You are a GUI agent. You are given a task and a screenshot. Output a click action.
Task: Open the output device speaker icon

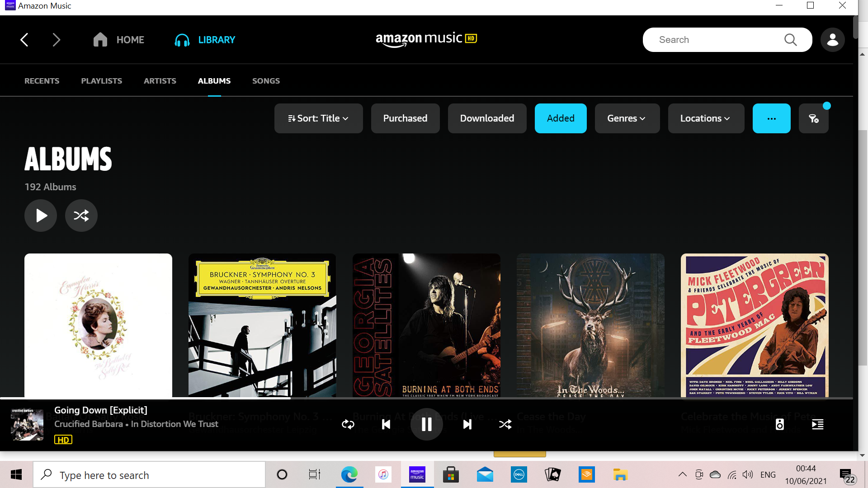(780, 424)
